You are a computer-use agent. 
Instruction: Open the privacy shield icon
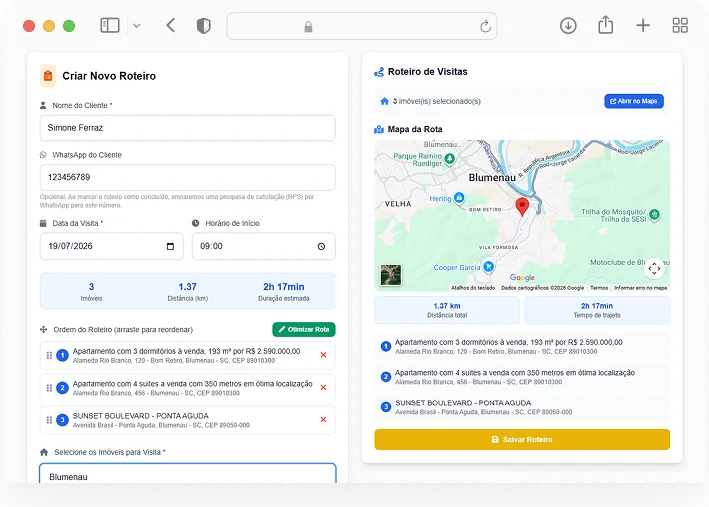[203, 26]
